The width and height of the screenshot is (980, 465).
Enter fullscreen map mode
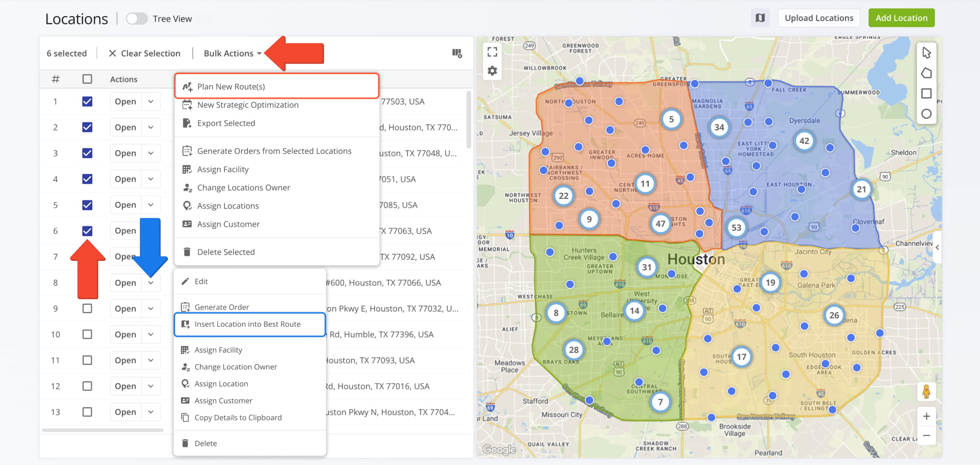[x=492, y=52]
